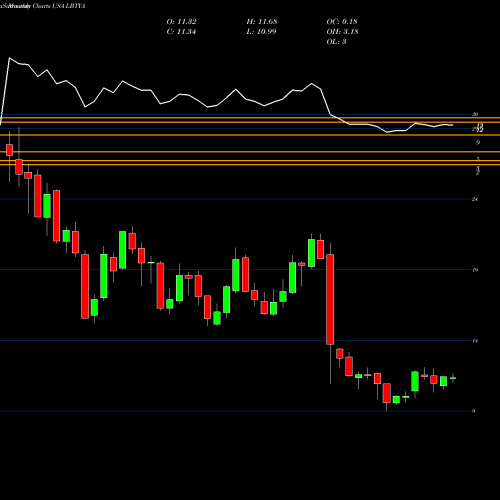
Task: Click the lone '9' label between orange lines
Action: [x=478, y=143]
